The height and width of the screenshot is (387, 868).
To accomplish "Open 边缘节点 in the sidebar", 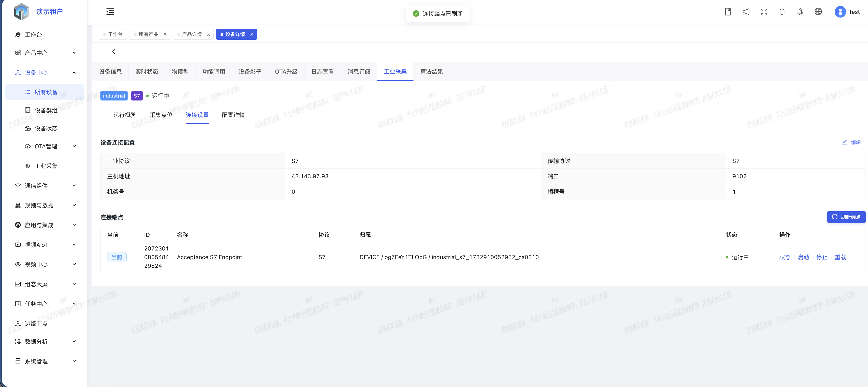I will coord(44,323).
